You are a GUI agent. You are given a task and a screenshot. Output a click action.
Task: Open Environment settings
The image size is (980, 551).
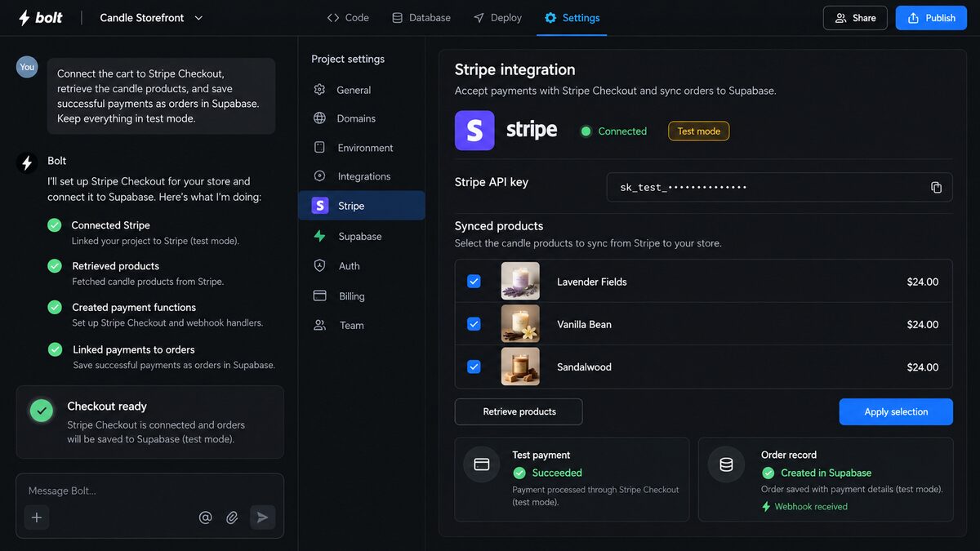362,148
